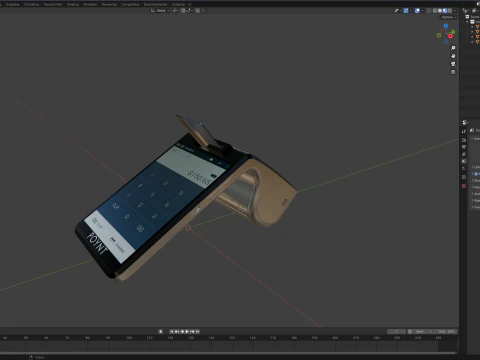Viewport: 480px width, 360px height.
Task: Switch to the Texture Paint workspace
Action: point(53,4)
